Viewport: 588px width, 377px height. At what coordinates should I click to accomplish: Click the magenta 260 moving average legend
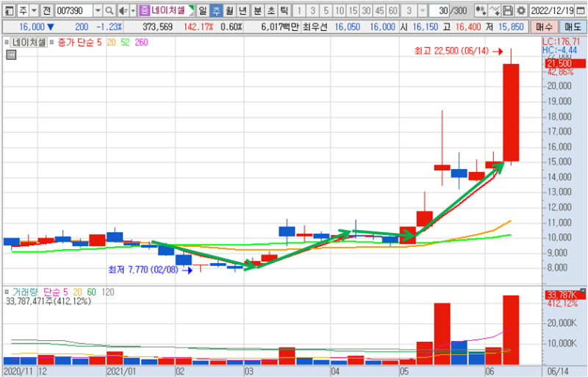(x=141, y=43)
